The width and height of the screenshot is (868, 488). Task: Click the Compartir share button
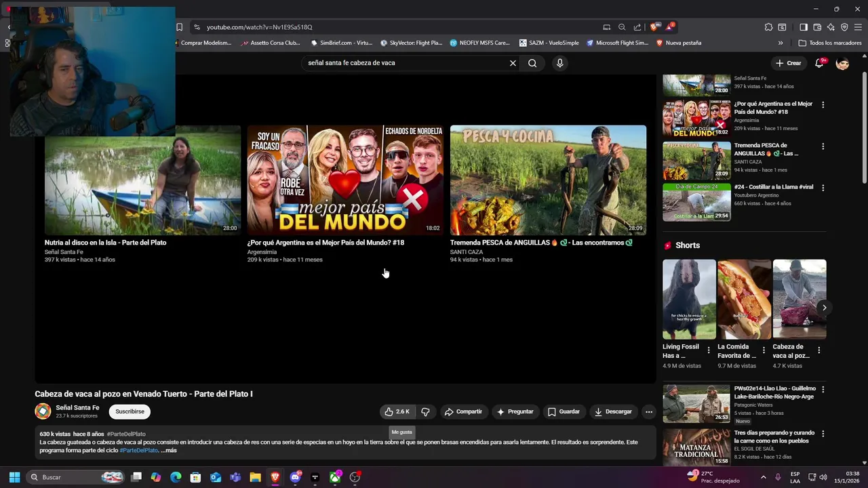[x=463, y=411]
